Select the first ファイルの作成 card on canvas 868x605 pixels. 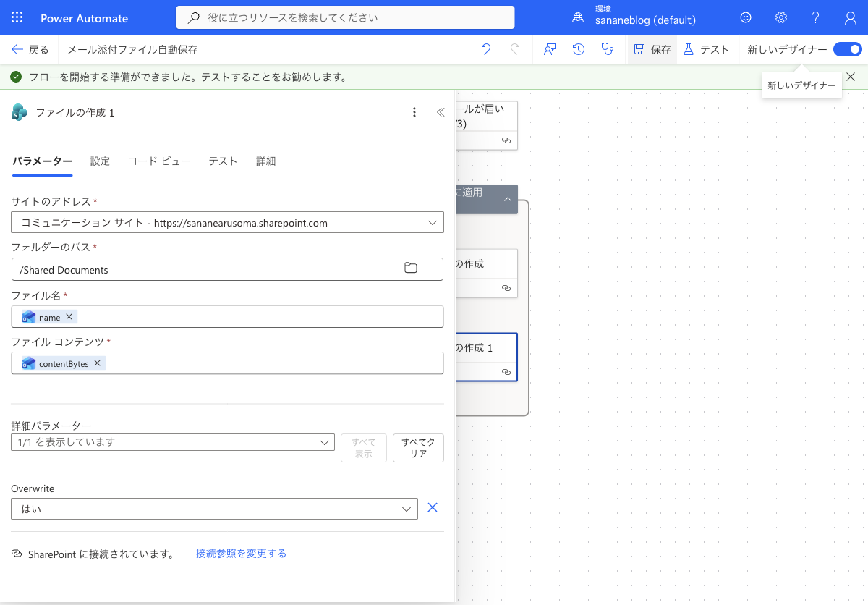pos(487,272)
